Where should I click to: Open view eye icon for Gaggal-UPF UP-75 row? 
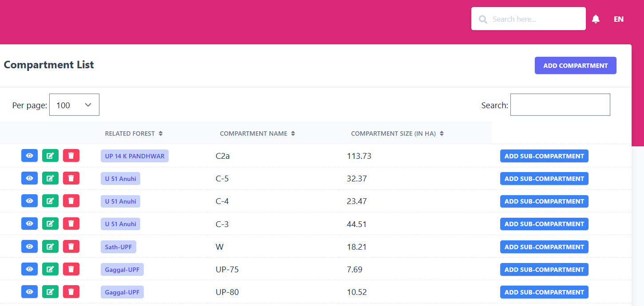coord(29,269)
